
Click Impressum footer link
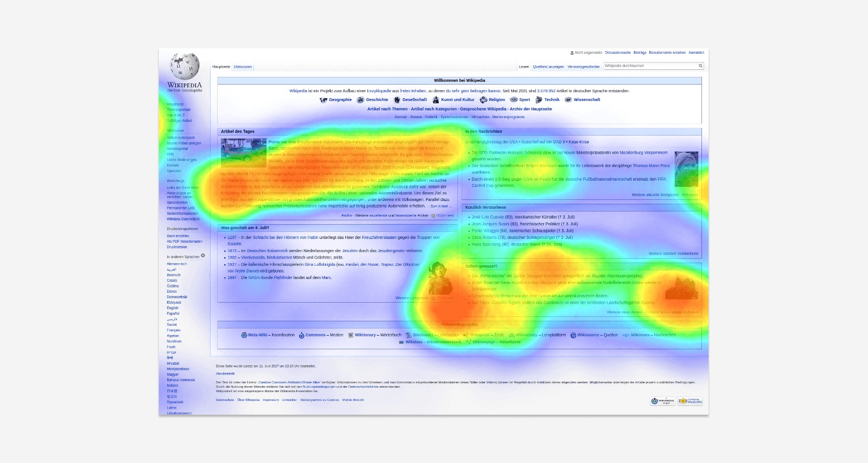pos(270,400)
